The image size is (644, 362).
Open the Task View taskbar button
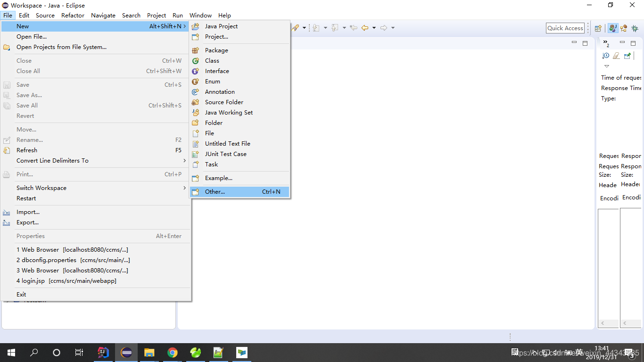pos(79,352)
